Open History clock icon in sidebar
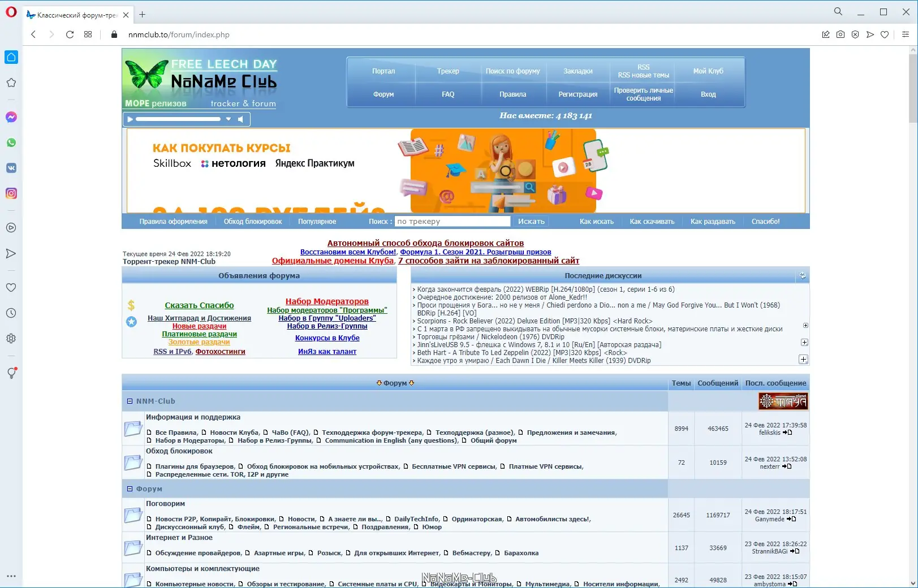Screen dimensions: 918x588 [x=11, y=313]
